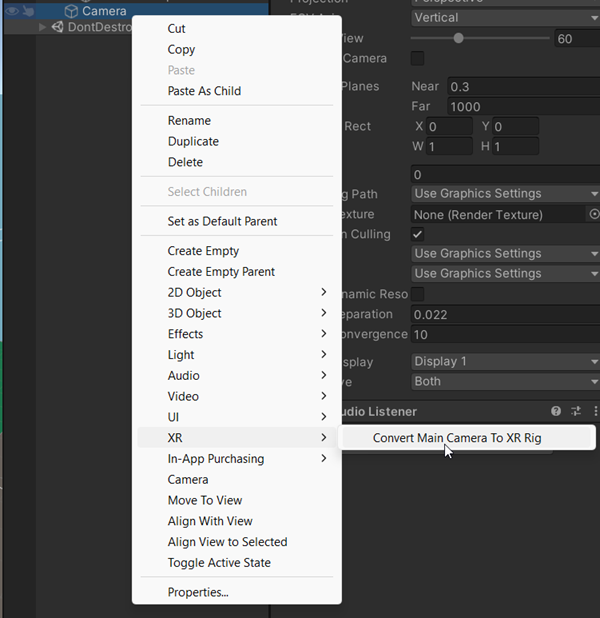Click the Render Texture object picker icon
The width and height of the screenshot is (600, 618).
[x=594, y=214]
